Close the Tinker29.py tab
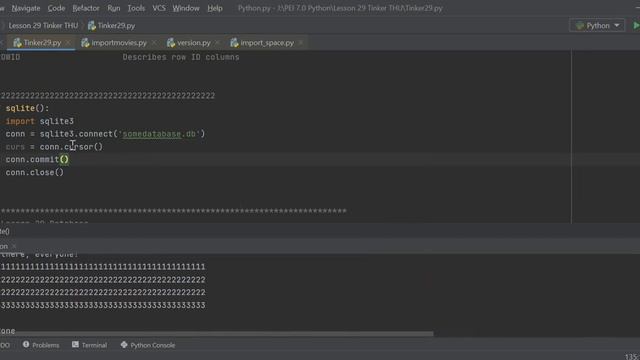 tap(68, 42)
